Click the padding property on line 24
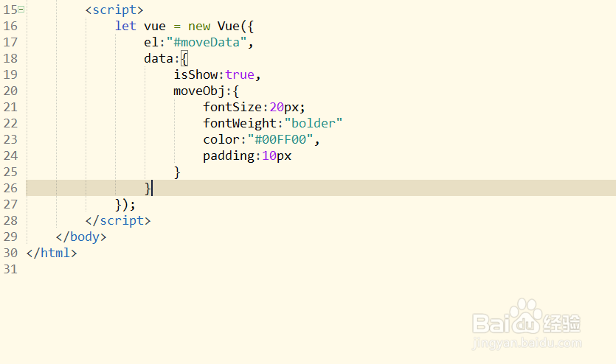This screenshot has height=364, width=616. (229, 155)
